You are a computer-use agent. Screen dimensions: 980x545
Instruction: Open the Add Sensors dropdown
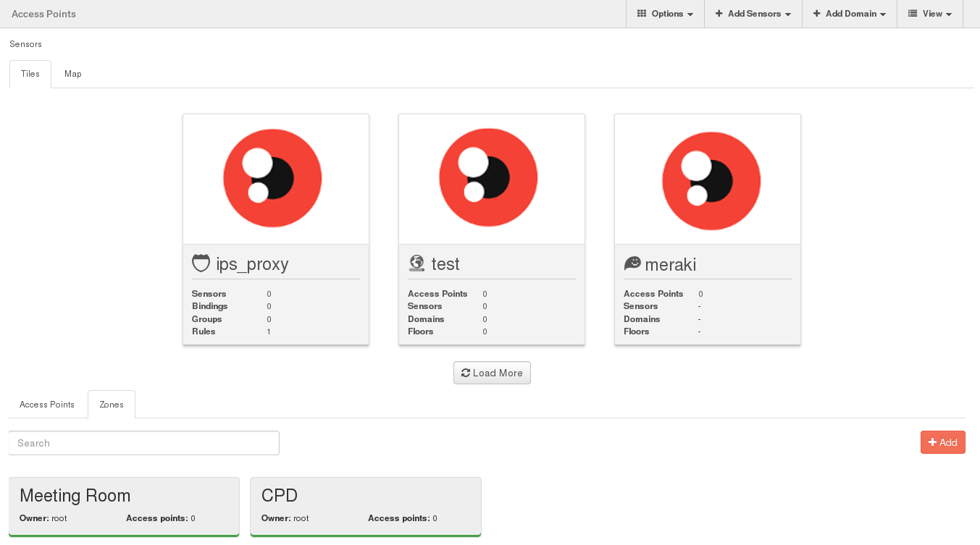coord(753,14)
